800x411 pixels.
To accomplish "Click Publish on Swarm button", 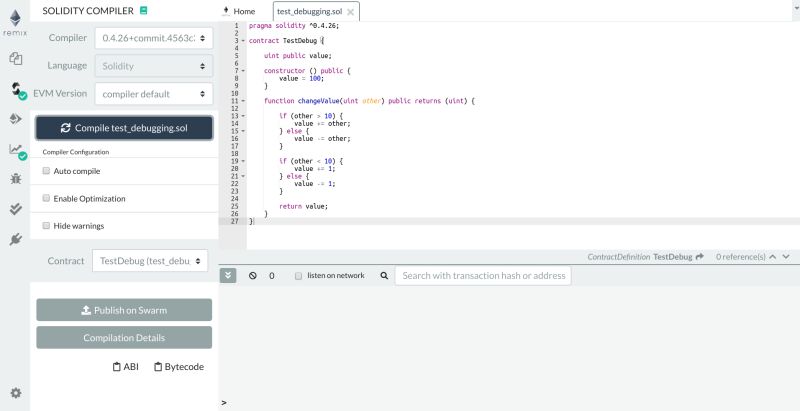I will pyautogui.click(x=124, y=310).
